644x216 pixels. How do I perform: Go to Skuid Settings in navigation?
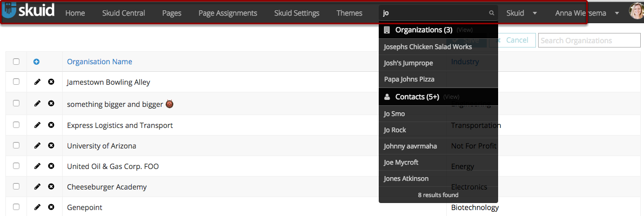(x=297, y=13)
